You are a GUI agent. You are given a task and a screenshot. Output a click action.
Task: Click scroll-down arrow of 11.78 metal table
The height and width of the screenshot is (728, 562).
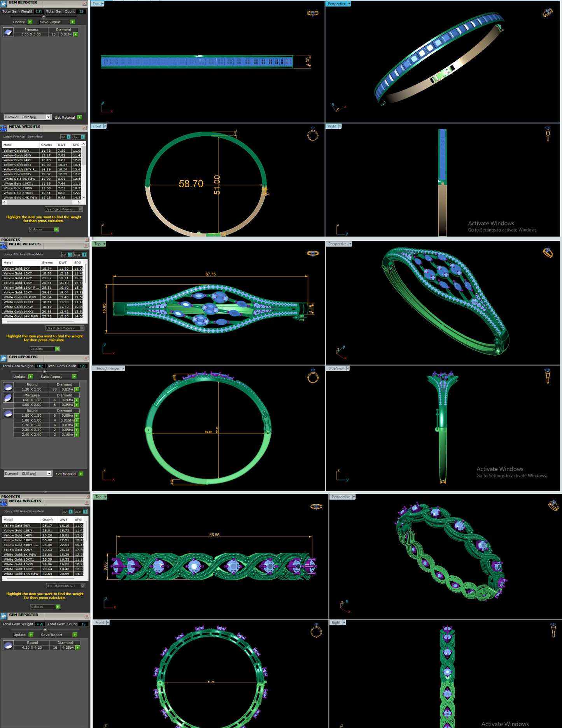point(84,198)
